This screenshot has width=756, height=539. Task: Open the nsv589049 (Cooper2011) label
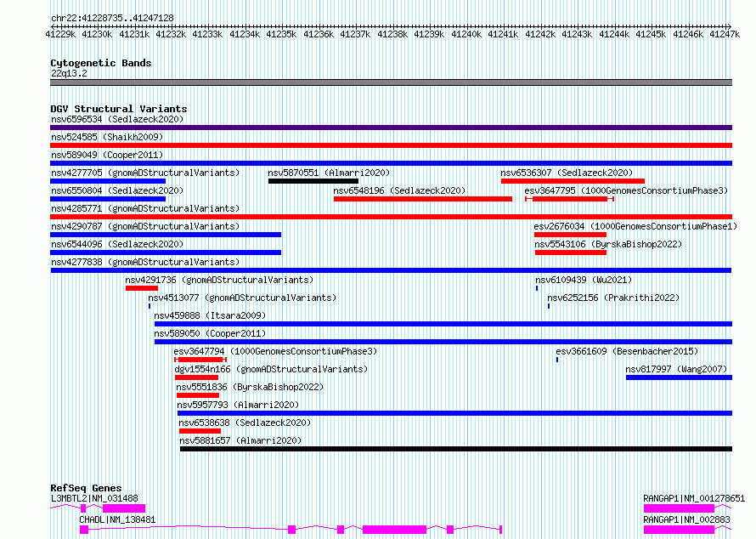[107, 155]
